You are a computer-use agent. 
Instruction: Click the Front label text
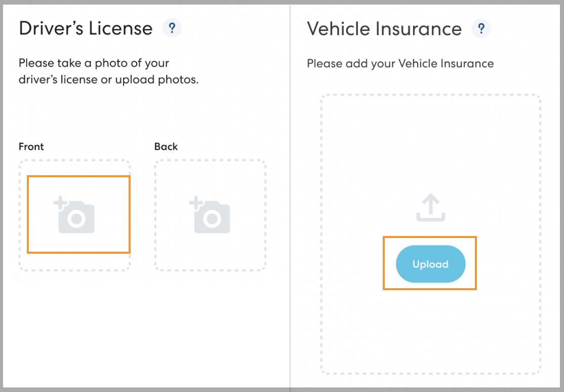coord(31,147)
